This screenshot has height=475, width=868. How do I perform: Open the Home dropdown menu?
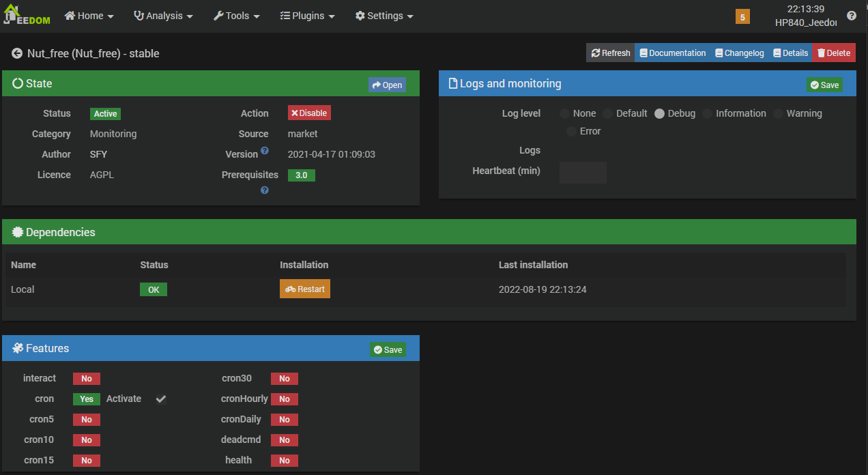click(89, 16)
